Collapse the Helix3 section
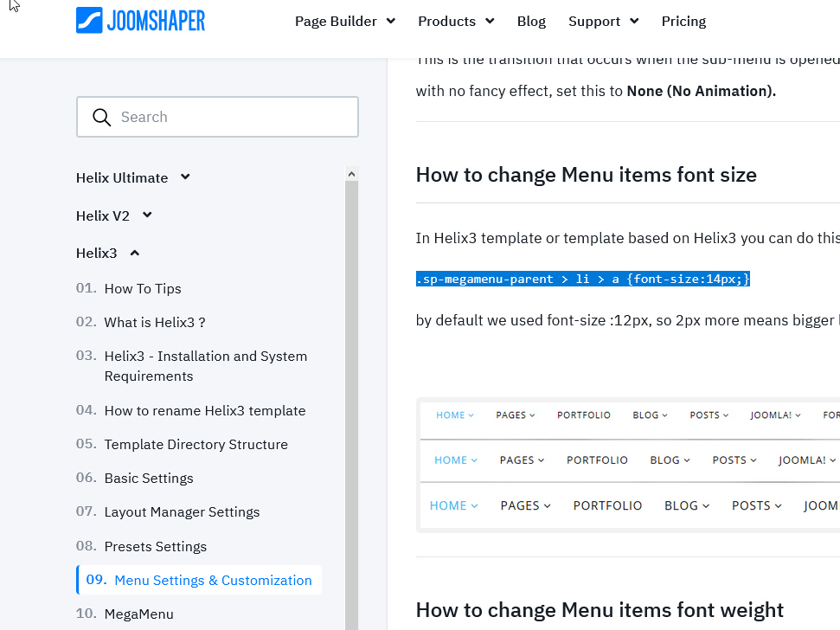The width and height of the screenshot is (840, 630). tap(107, 254)
